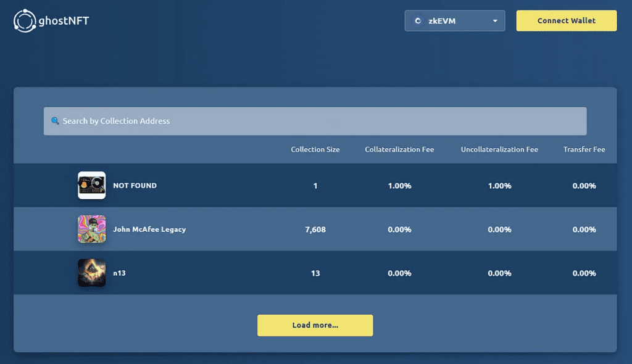Viewport: 632px width, 364px height.
Task: Select the NOT FOUND collection name
Action: tap(135, 185)
